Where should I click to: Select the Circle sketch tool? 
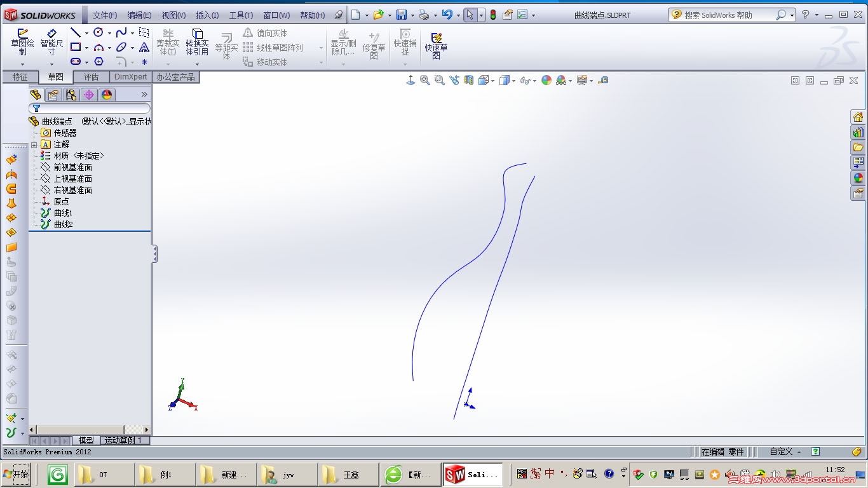click(x=98, y=32)
